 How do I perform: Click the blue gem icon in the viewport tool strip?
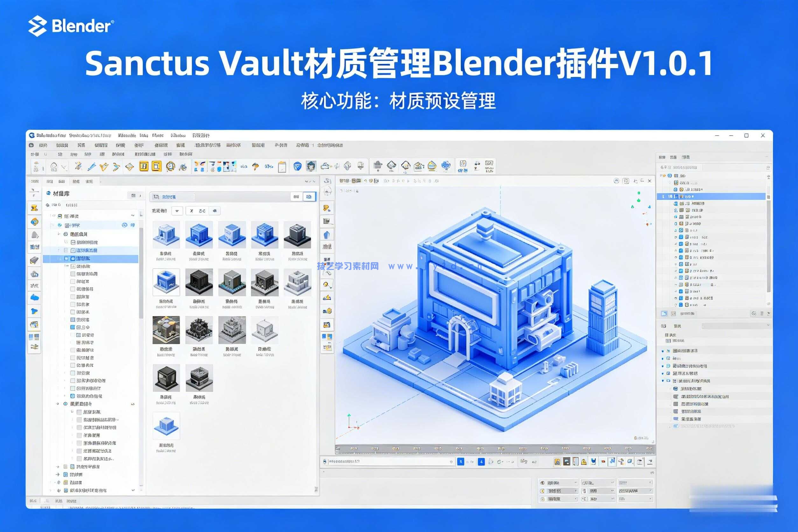327,235
